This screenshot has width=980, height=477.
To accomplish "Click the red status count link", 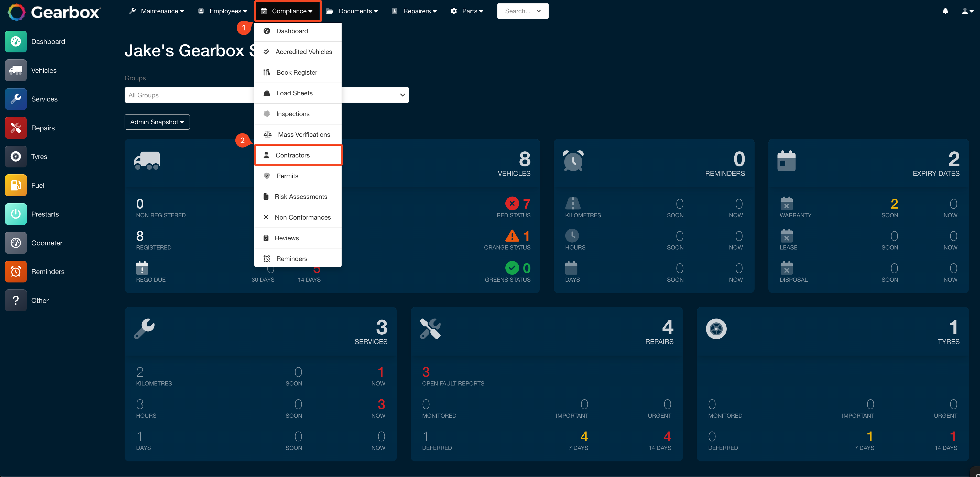I will [x=527, y=204].
